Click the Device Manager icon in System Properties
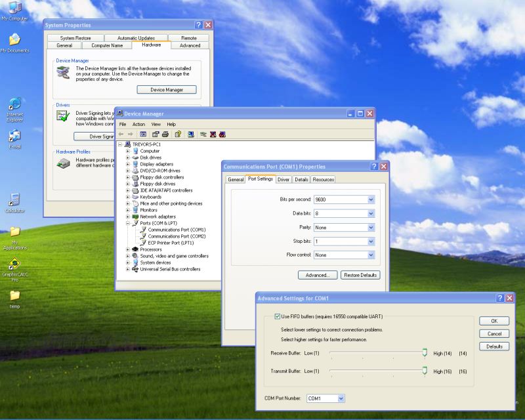The width and height of the screenshot is (525, 420). pos(63,72)
